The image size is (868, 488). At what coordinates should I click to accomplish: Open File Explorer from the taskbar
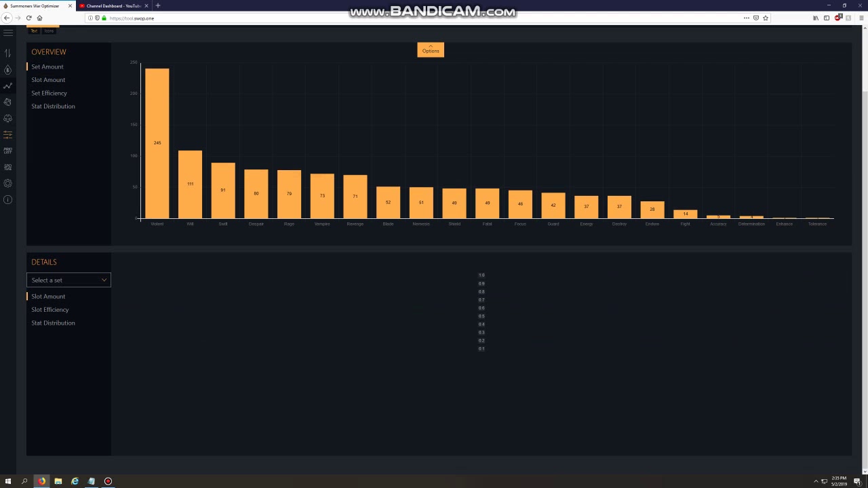58,481
